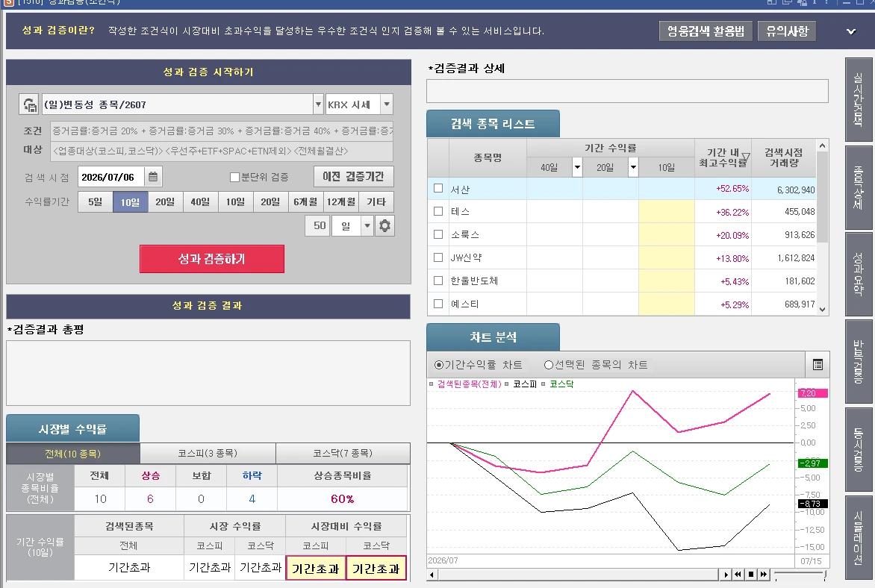Switch to 코스피(3 종목) tab
The image size is (875, 588).
[208, 454]
